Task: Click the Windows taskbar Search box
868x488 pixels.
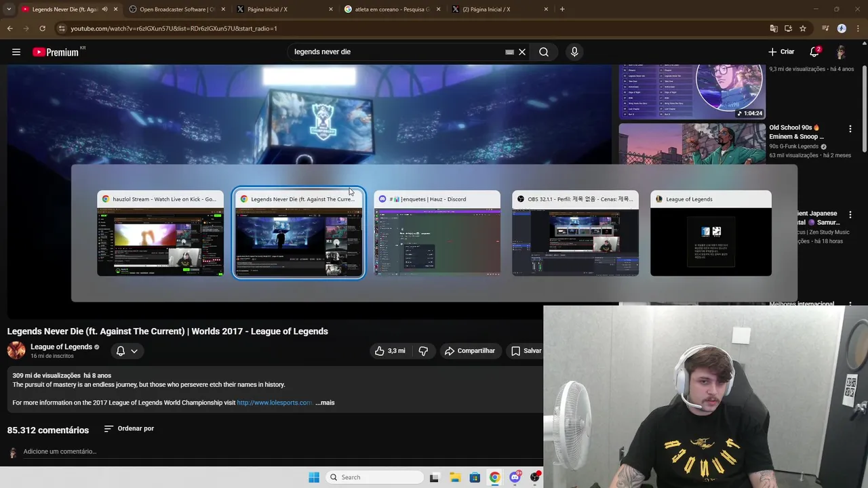Action: pos(373,477)
